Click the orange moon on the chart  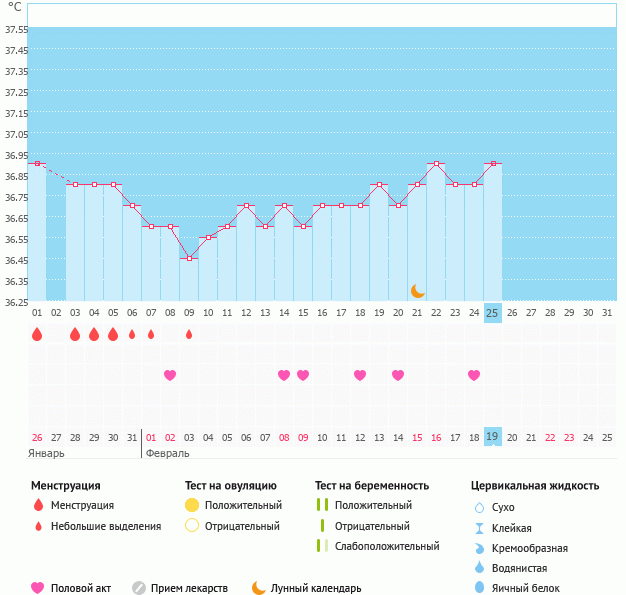tap(418, 291)
